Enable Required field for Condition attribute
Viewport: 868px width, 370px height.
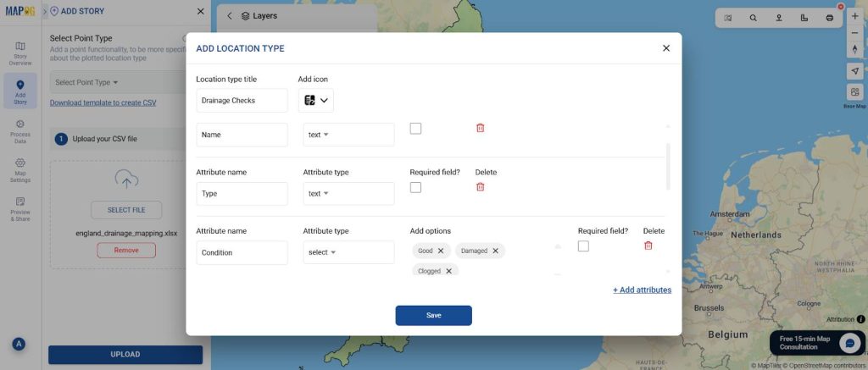(583, 246)
